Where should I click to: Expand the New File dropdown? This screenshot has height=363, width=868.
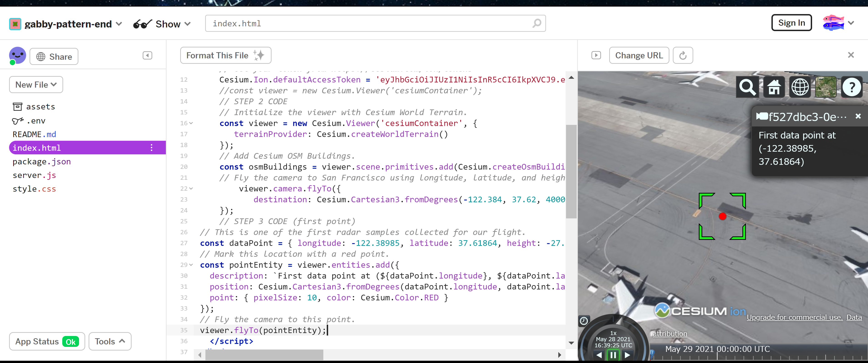click(36, 84)
